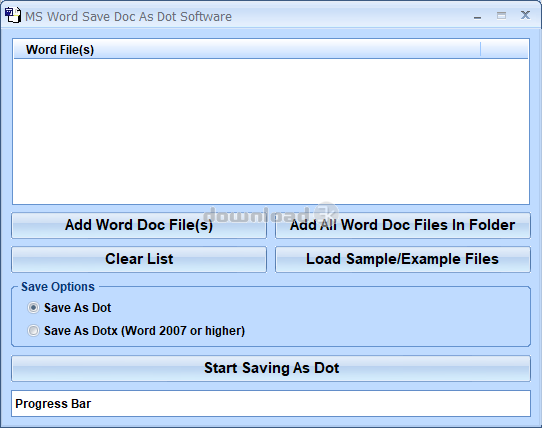Viewport: 542px width, 428px height.
Task: Click the column divider in list header
Action: click(x=480, y=49)
